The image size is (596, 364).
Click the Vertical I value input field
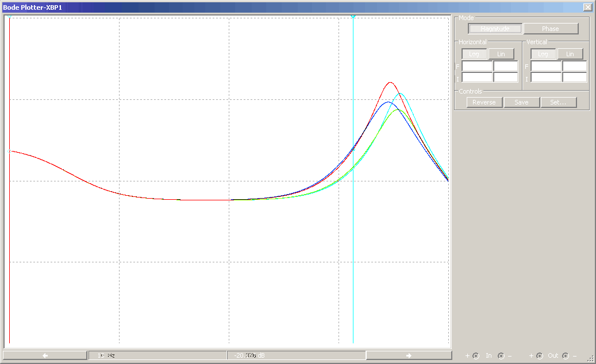(546, 78)
